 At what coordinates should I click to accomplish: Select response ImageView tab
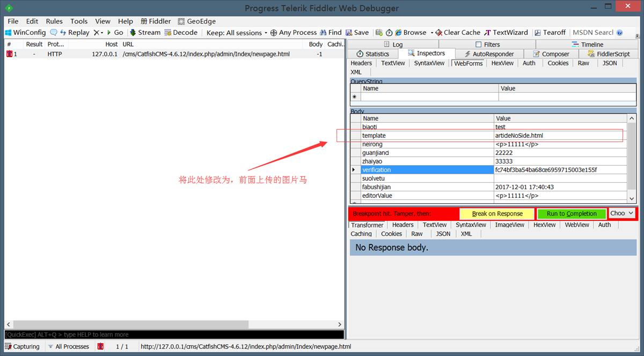[x=509, y=225]
